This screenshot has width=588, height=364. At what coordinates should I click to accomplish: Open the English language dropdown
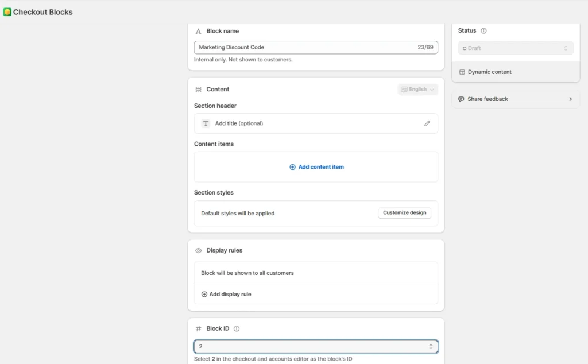coord(417,90)
